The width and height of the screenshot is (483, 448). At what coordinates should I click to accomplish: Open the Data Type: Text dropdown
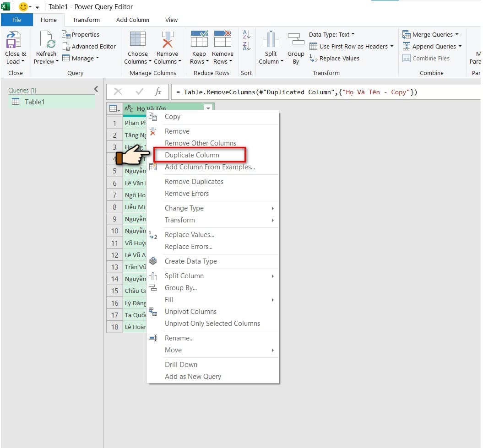click(331, 34)
